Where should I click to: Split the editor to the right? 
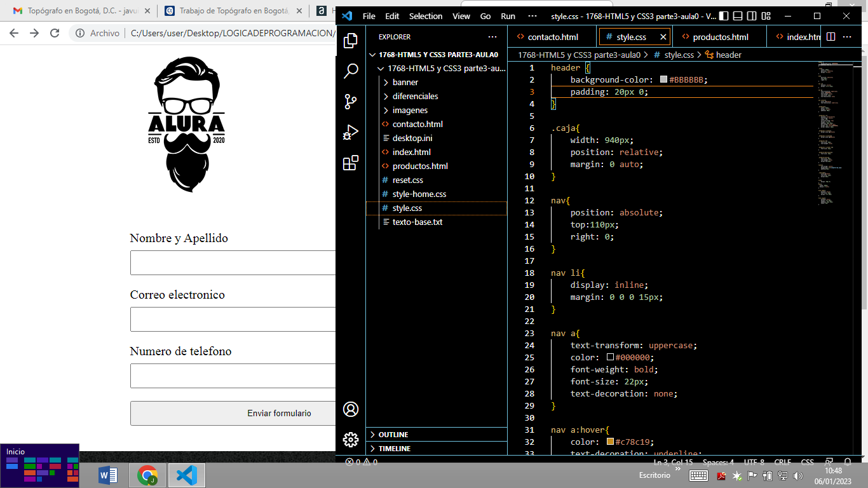pos(831,37)
